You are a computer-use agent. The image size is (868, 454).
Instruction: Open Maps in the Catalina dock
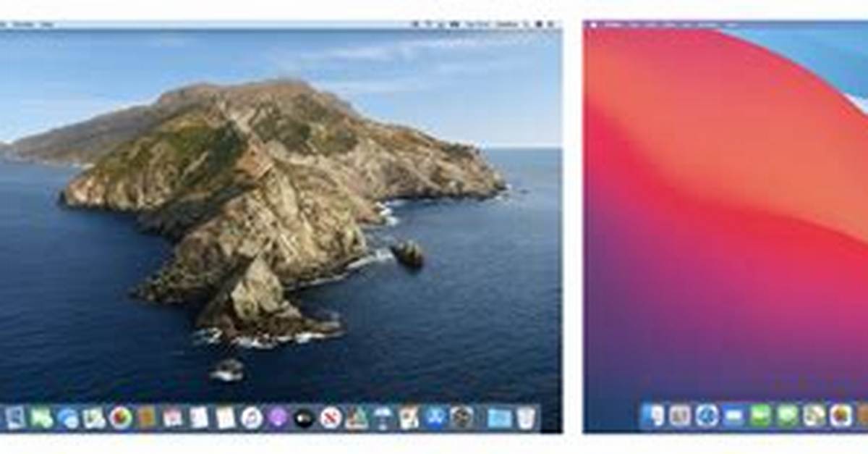point(94,417)
